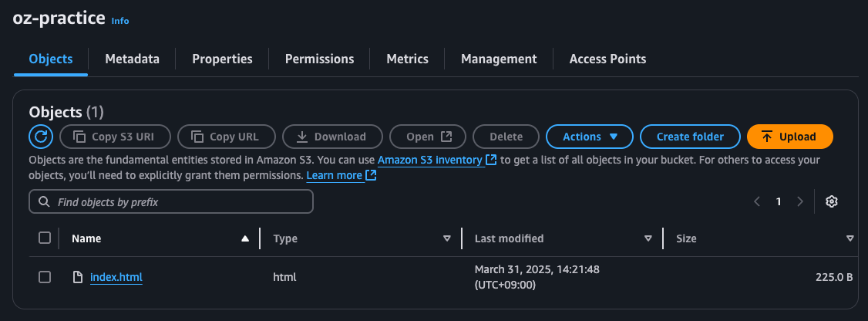Click the Info link beside oz-practice
This screenshot has height=321, width=868.
[x=120, y=21]
